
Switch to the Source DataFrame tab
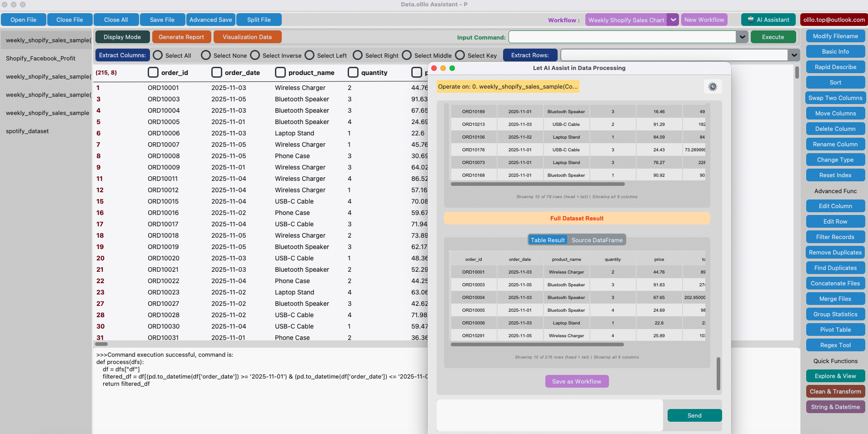[x=597, y=240]
